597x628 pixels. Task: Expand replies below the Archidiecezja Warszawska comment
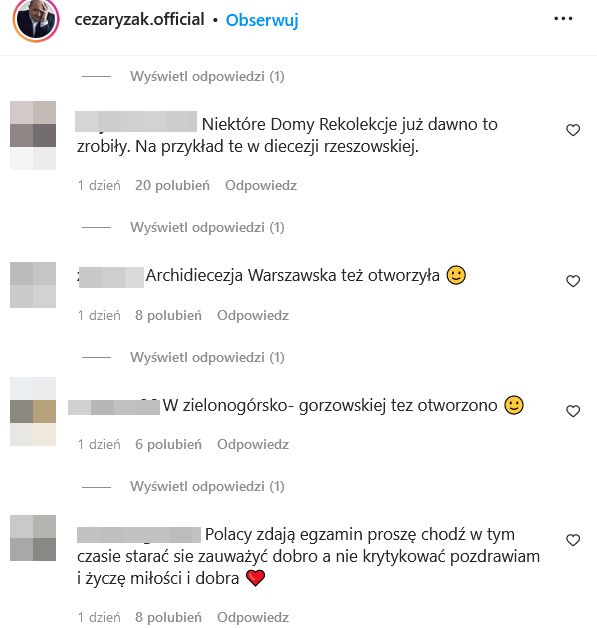pyautogui.click(x=207, y=357)
